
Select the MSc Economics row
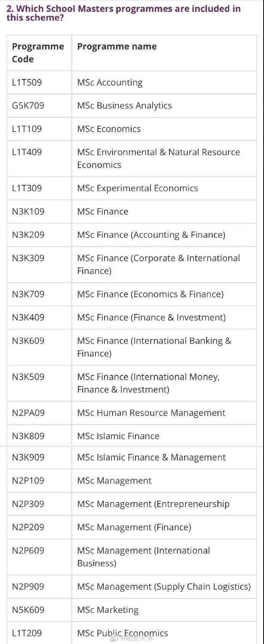[x=132, y=129]
